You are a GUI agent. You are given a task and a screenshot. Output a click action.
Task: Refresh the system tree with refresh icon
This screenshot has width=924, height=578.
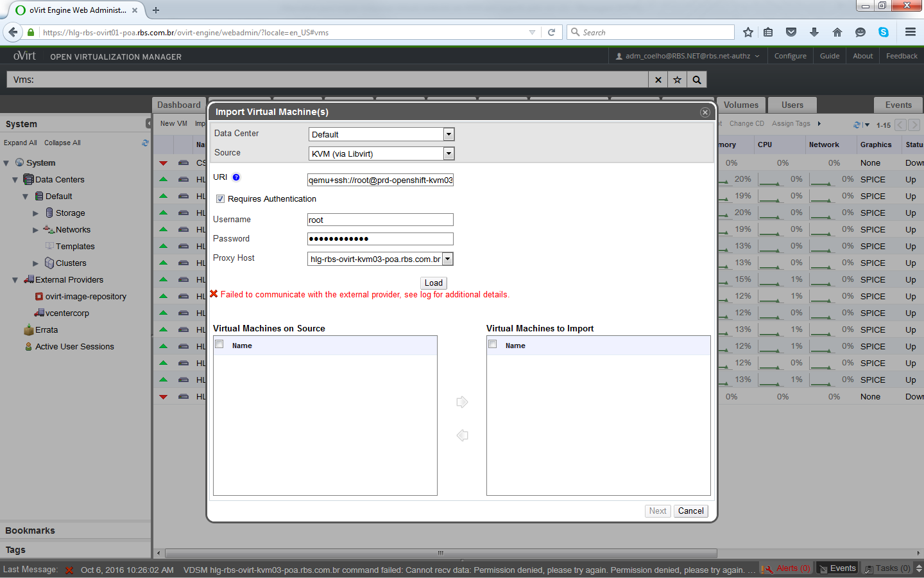pyautogui.click(x=145, y=143)
